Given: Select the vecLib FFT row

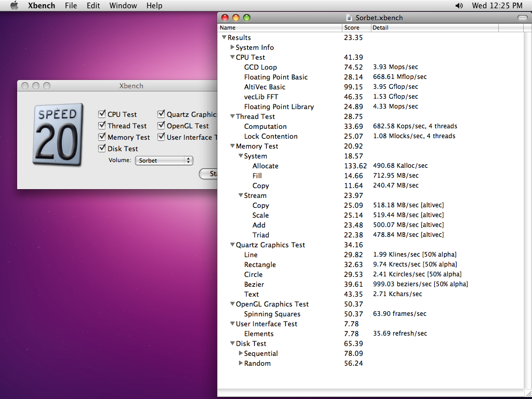Looking at the screenshot, I should point(370,97).
